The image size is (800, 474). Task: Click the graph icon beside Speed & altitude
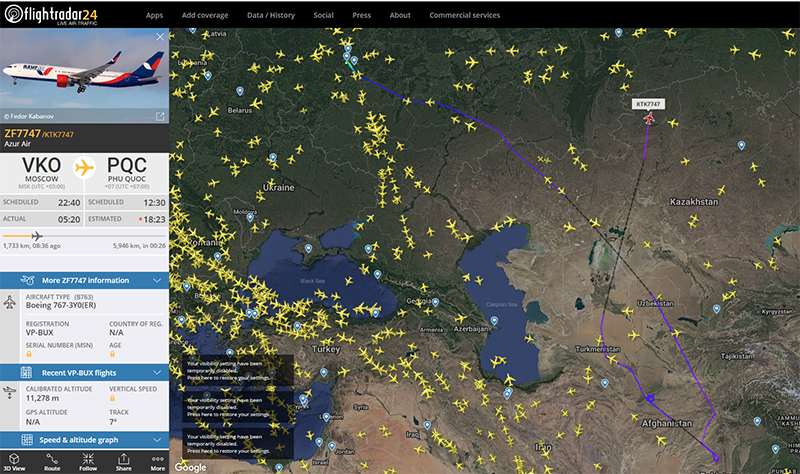tap(27, 439)
